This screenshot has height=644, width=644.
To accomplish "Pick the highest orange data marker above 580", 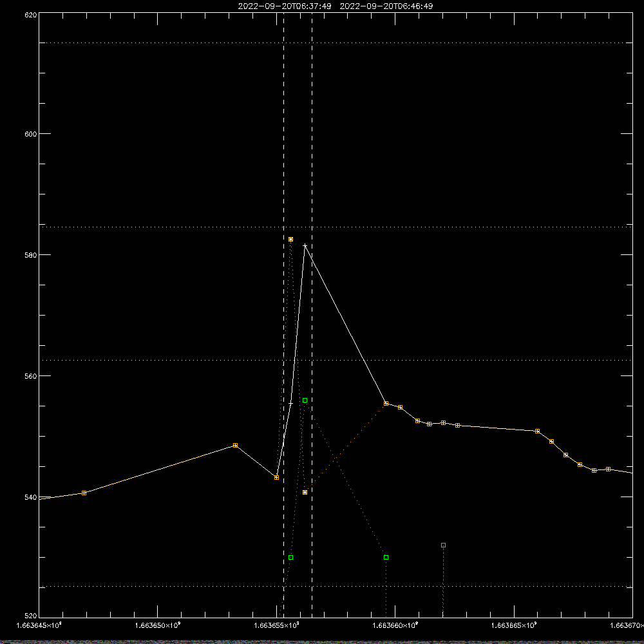I will pos(291,240).
